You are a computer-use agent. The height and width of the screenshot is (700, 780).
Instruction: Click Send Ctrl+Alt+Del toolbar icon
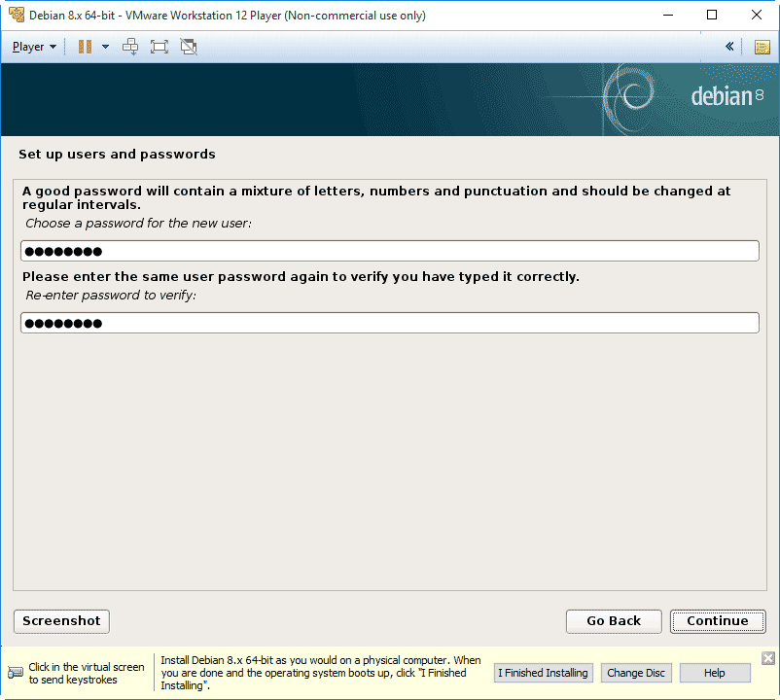tap(130, 47)
